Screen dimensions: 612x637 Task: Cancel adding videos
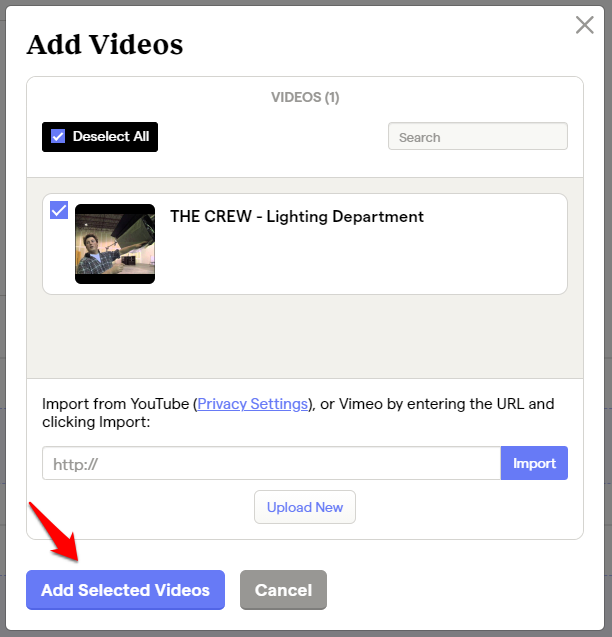coord(283,590)
